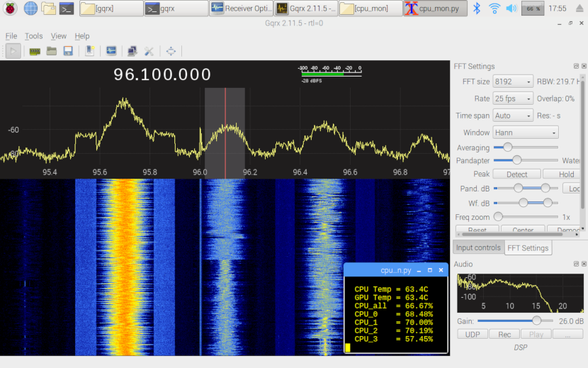Click the Start DSP play button

[13, 51]
